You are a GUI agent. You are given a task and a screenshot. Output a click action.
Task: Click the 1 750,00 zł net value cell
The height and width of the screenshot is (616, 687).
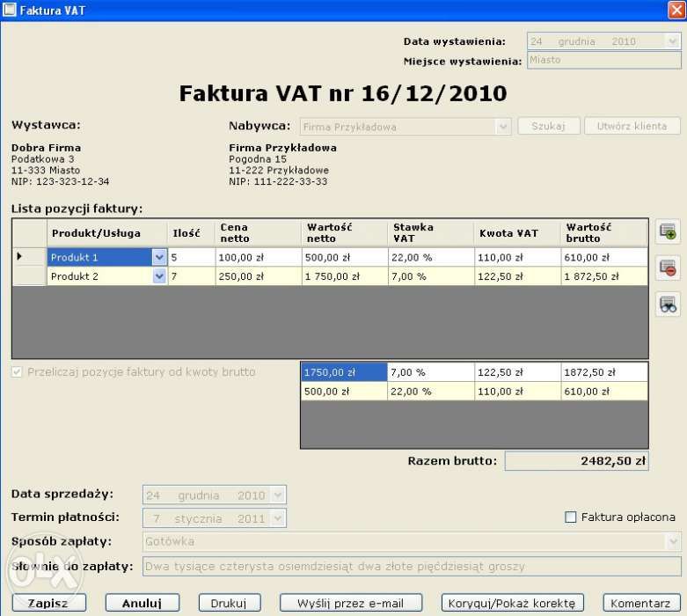(345, 276)
